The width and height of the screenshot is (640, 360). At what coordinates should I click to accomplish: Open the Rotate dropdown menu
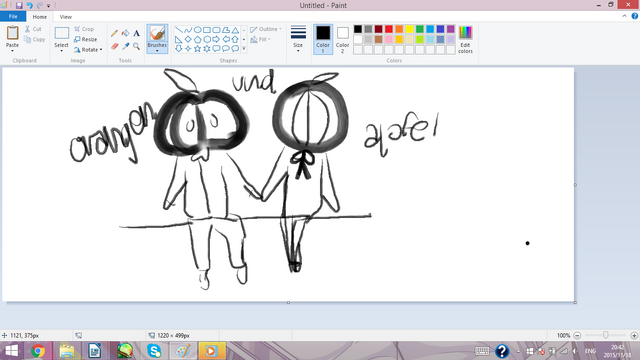coord(88,50)
